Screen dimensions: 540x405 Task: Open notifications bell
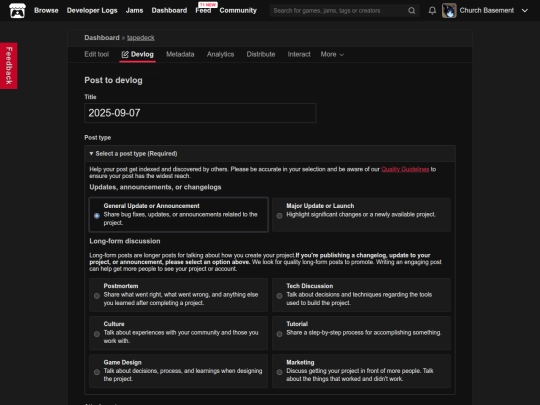point(432,11)
